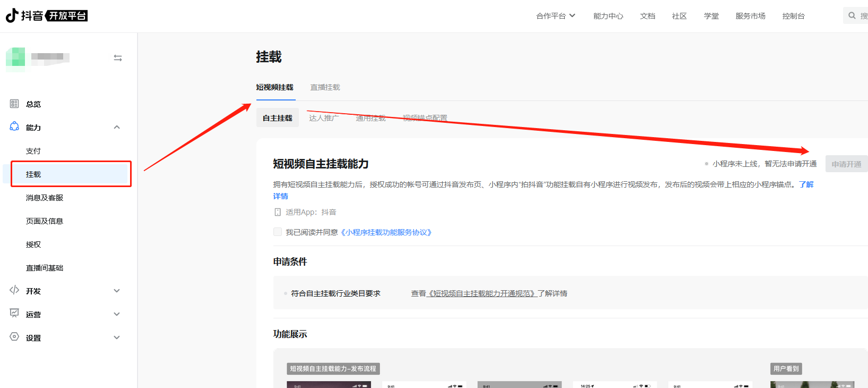Image resolution: width=868 pixels, height=388 pixels.
Task: Select the 自主挂载 sub-tab
Action: [278, 118]
